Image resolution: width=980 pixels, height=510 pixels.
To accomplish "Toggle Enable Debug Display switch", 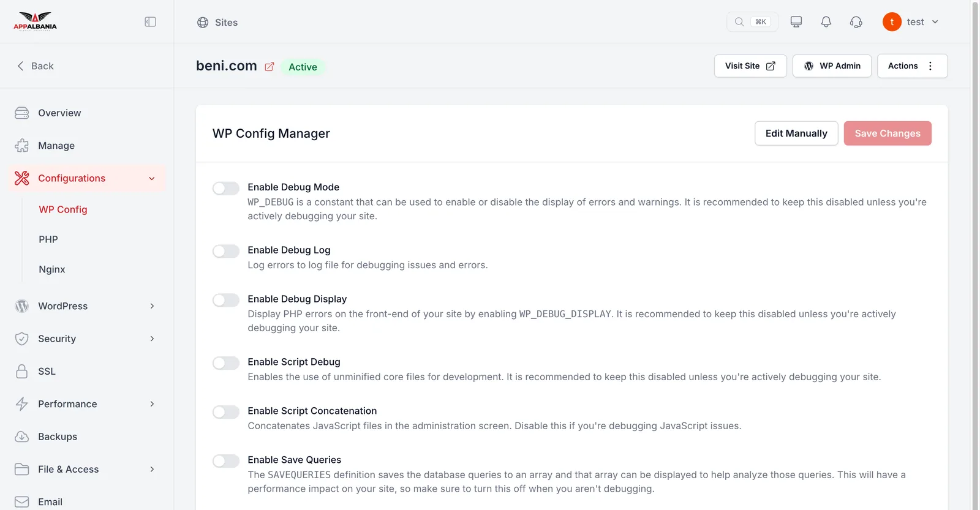I will click(x=226, y=300).
